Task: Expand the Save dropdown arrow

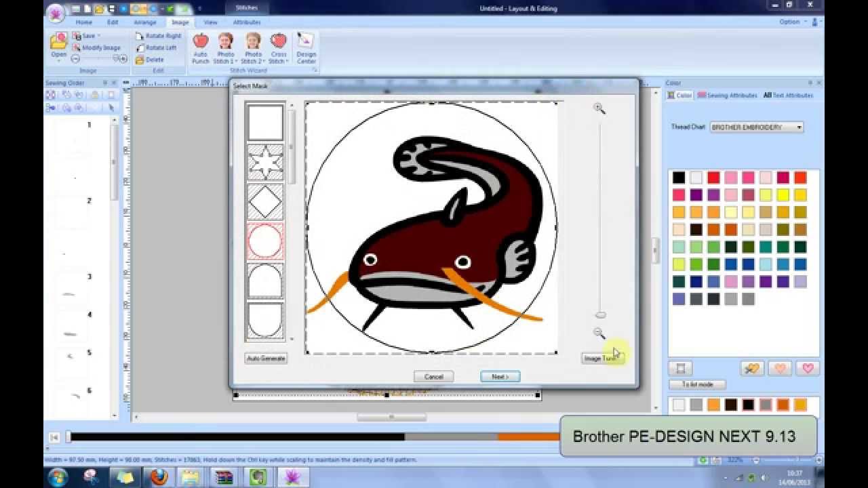Action: pos(98,36)
